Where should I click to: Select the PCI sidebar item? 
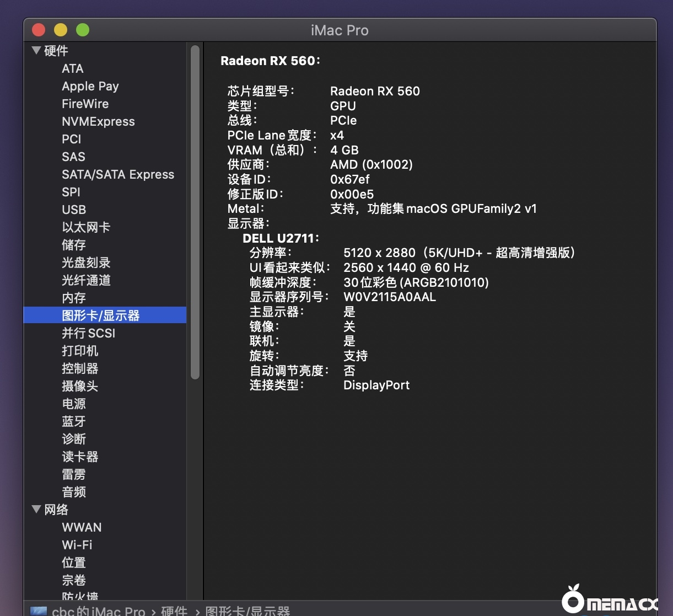72,139
